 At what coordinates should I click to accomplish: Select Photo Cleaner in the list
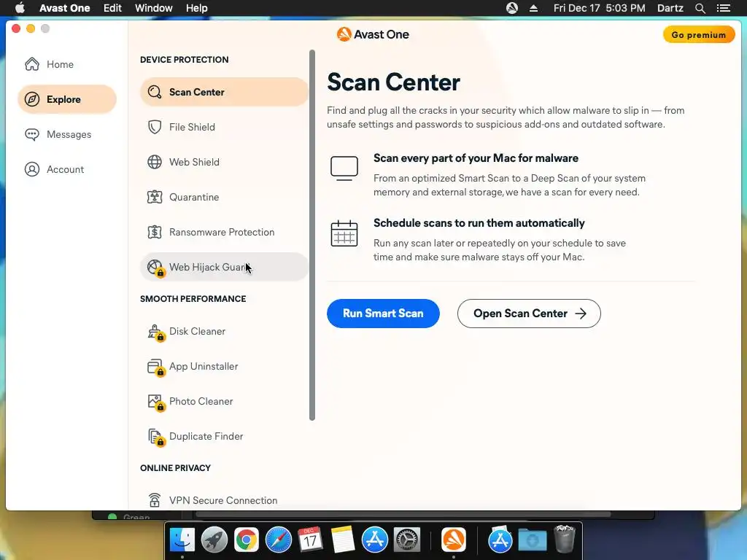click(x=224, y=401)
